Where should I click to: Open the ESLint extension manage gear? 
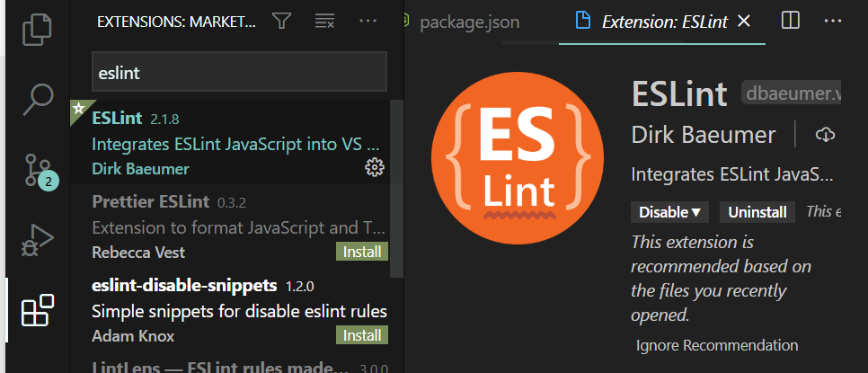pyautogui.click(x=375, y=167)
